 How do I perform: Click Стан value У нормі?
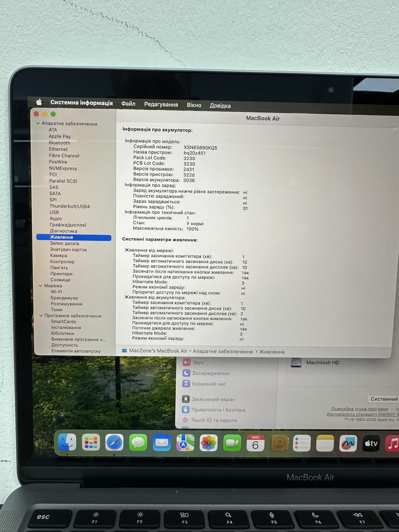click(x=195, y=224)
